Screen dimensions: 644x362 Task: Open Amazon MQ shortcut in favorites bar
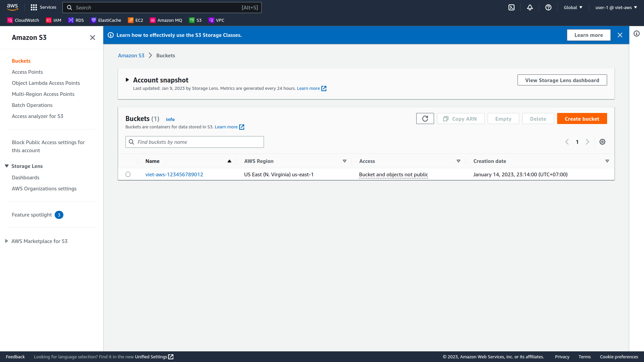coord(166,20)
